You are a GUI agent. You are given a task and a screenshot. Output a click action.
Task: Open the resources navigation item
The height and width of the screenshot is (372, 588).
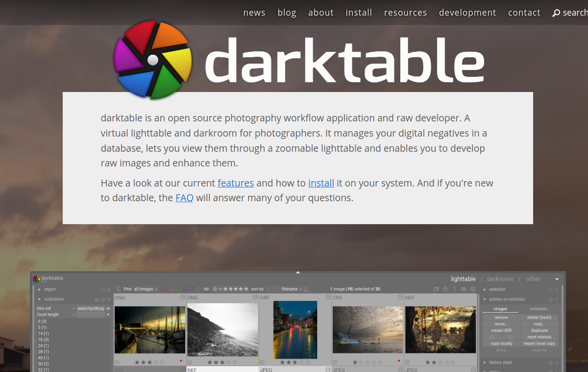click(405, 13)
